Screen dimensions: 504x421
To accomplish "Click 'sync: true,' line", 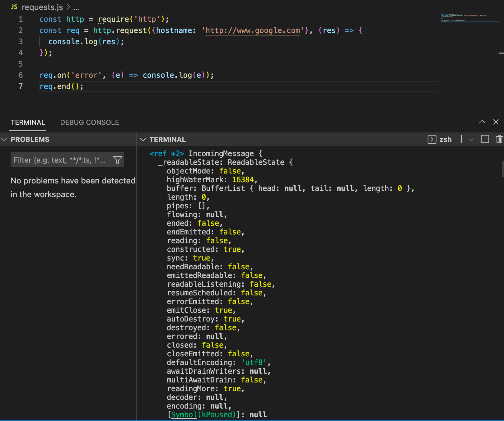I will (x=190, y=258).
